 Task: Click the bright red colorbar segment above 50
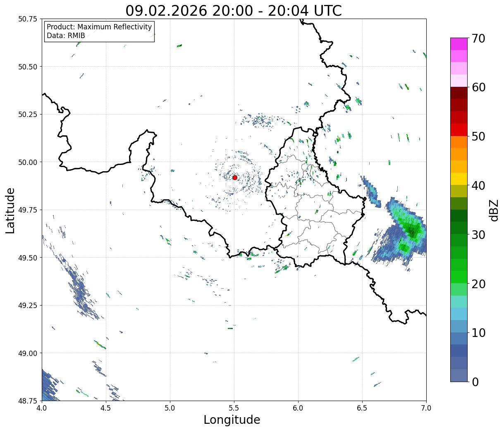[459, 129]
